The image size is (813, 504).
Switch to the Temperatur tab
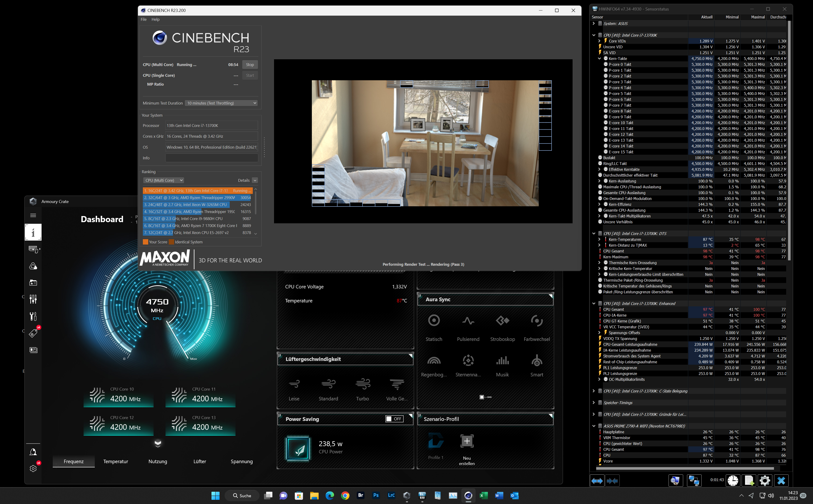click(x=115, y=461)
